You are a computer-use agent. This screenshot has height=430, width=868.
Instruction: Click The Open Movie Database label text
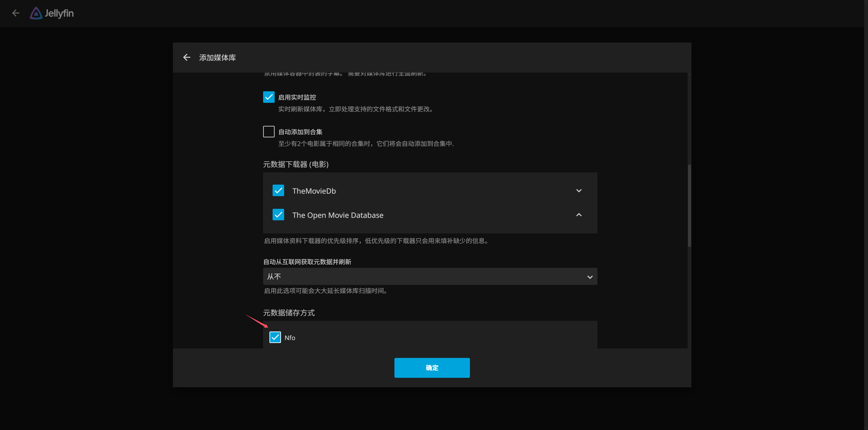338,215
